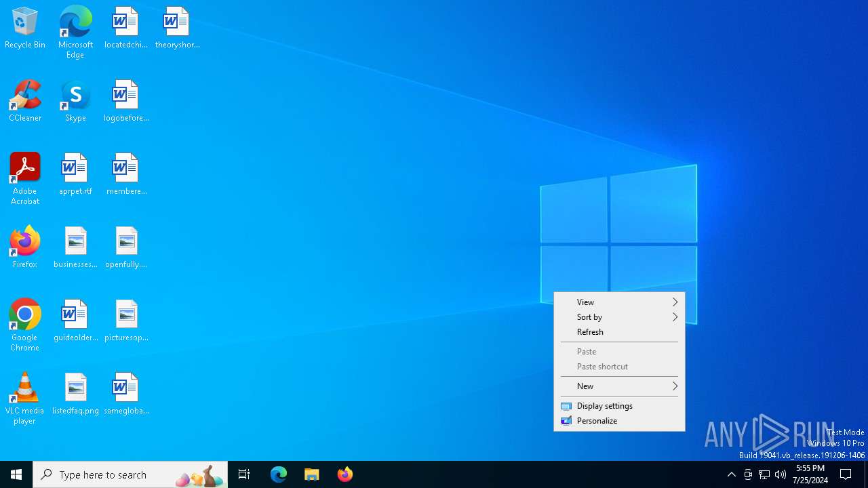The width and height of the screenshot is (868, 488).
Task: Select the samegloba... Word document icon
Action: tap(125, 394)
